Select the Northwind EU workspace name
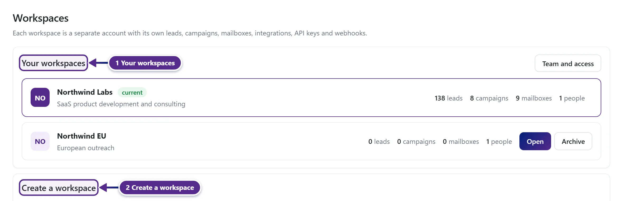This screenshot has height=201, width=644. point(82,136)
